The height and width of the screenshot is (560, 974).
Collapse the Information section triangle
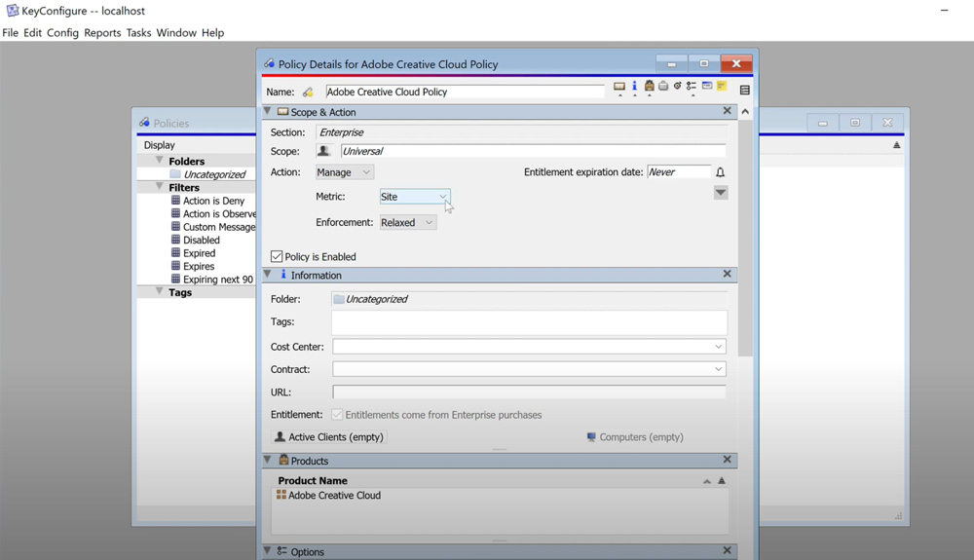coord(268,274)
